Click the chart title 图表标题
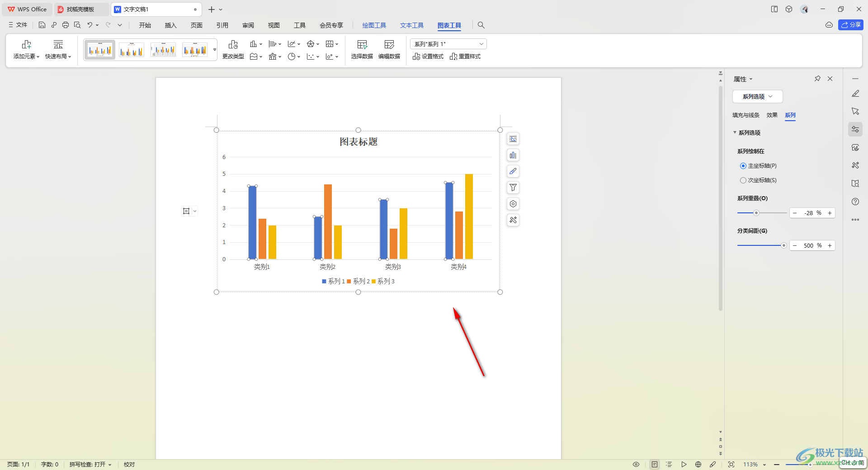 359,142
